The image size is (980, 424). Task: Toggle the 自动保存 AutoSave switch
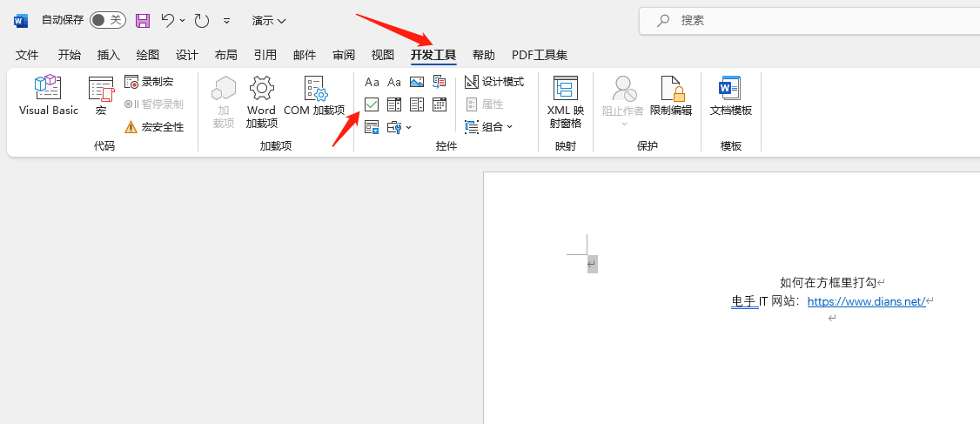(107, 20)
